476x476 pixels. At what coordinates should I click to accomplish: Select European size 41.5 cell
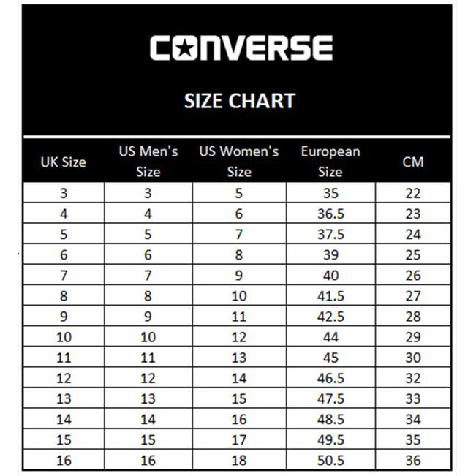330,296
